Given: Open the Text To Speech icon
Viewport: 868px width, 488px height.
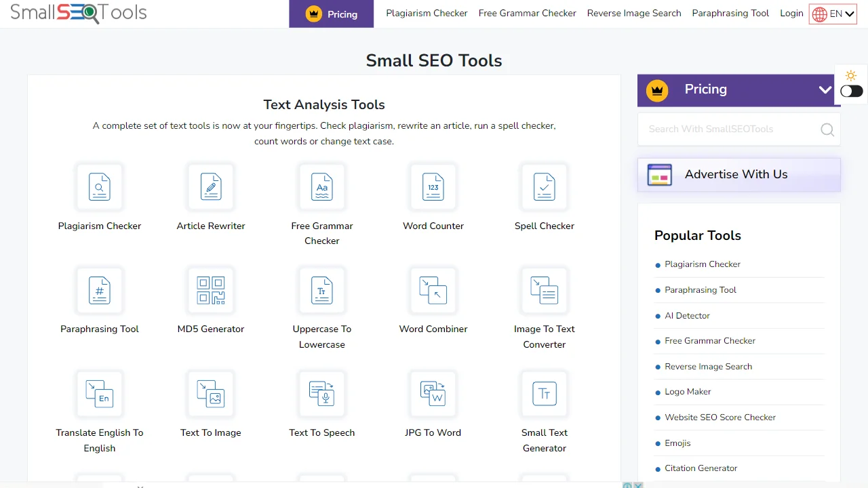Looking at the screenshot, I should tap(322, 394).
